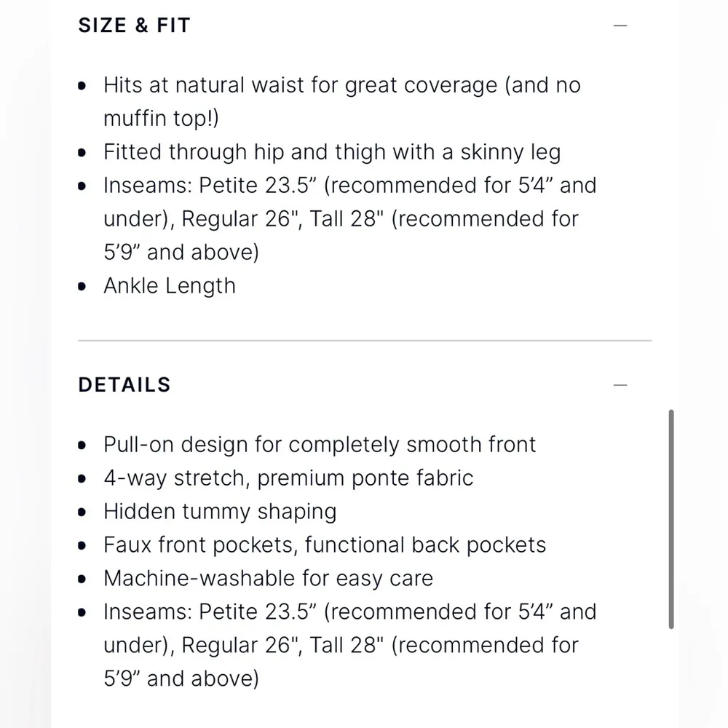Select the text 'Hidden tummy shaping'
Screen dimensions: 728x728
220,512
